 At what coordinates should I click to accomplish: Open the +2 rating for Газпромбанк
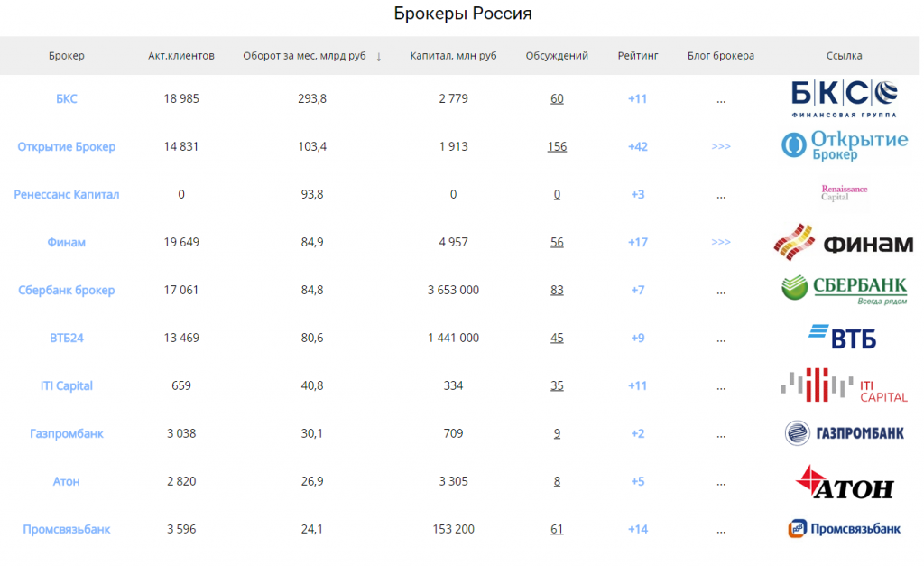[x=638, y=433]
